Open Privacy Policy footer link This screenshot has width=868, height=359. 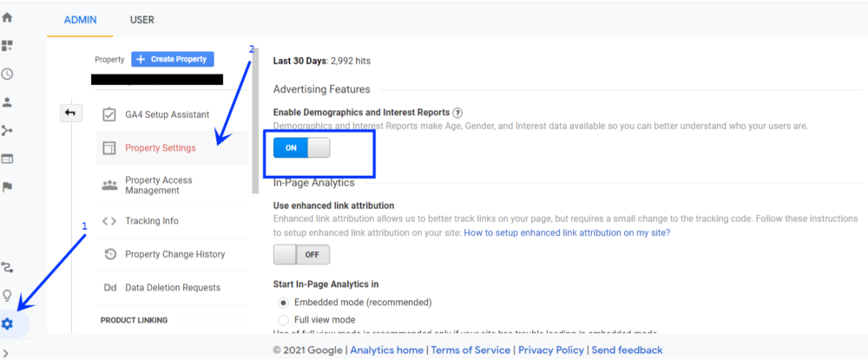coord(551,350)
